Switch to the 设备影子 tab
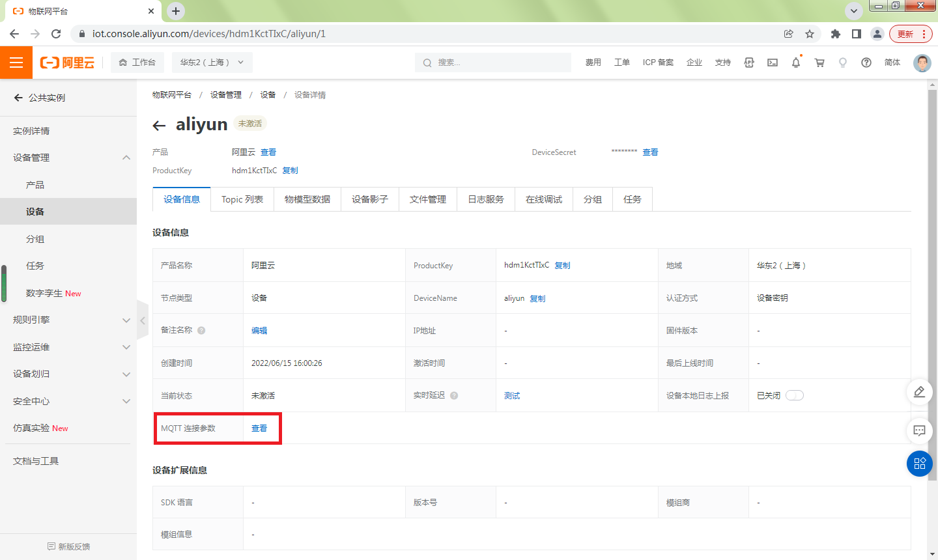Viewport: 938px width, 560px height. (370, 199)
